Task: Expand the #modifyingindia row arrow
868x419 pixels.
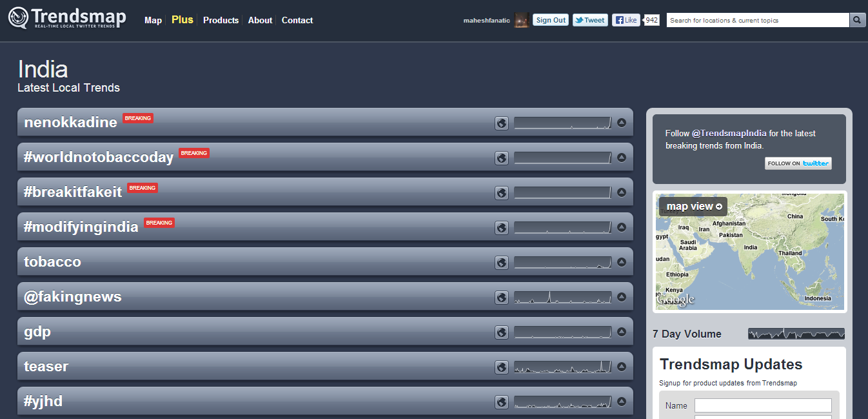Action: (622, 227)
